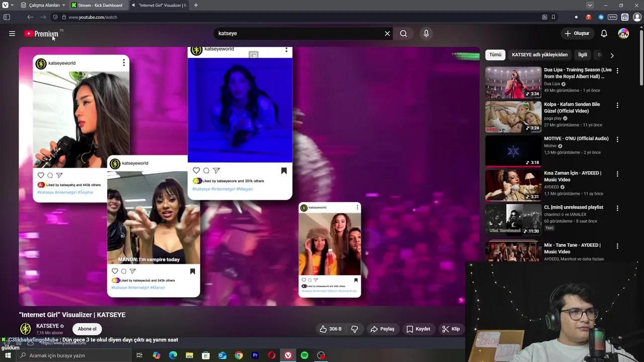
Task: Open Mix Tane Tane AYDEED title
Action: [x=572, y=248]
